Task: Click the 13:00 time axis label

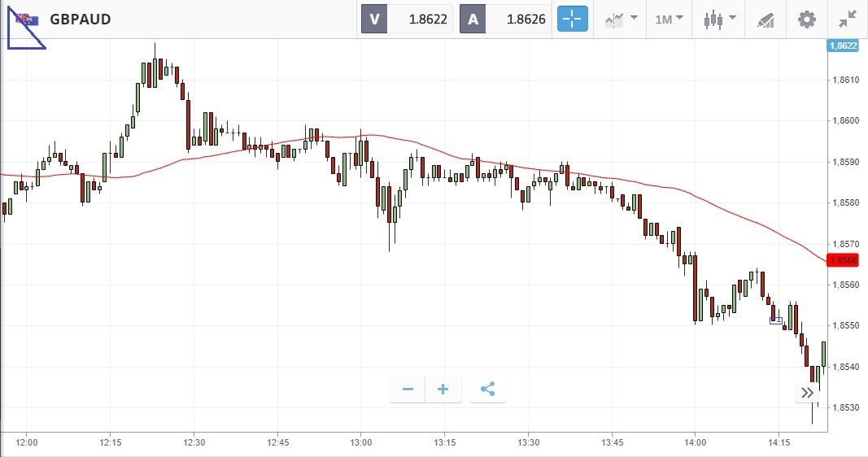Action: 361,442
